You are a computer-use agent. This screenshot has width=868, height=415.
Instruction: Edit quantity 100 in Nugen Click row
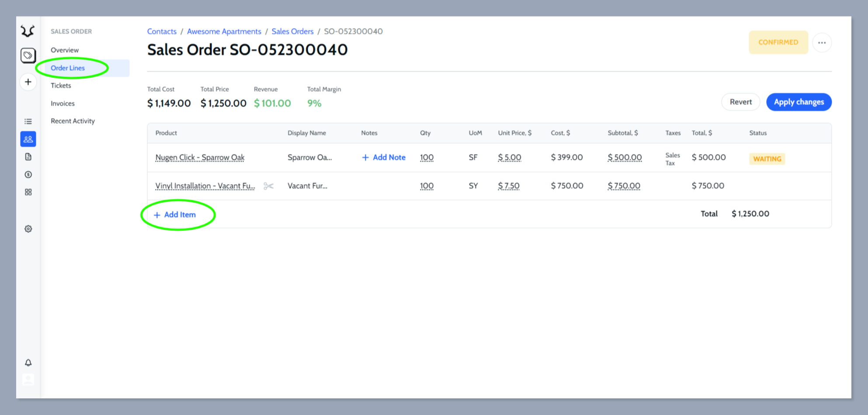point(427,157)
